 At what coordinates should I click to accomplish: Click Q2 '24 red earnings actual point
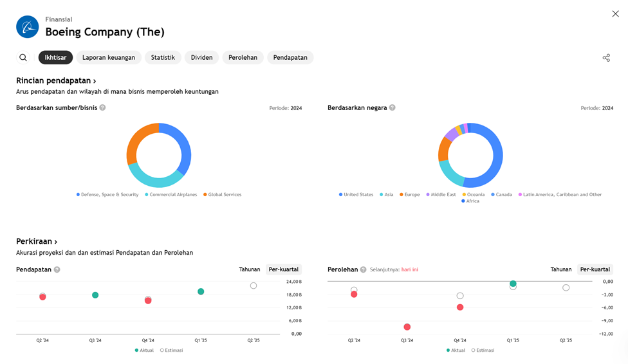click(x=354, y=295)
